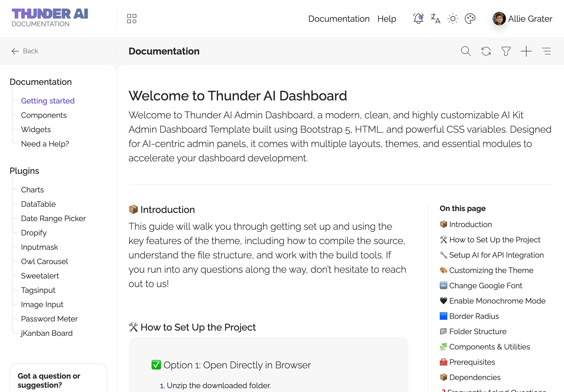Click the plus add icon
Image resolution: width=564 pixels, height=392 pixels.
coord(526,51)
